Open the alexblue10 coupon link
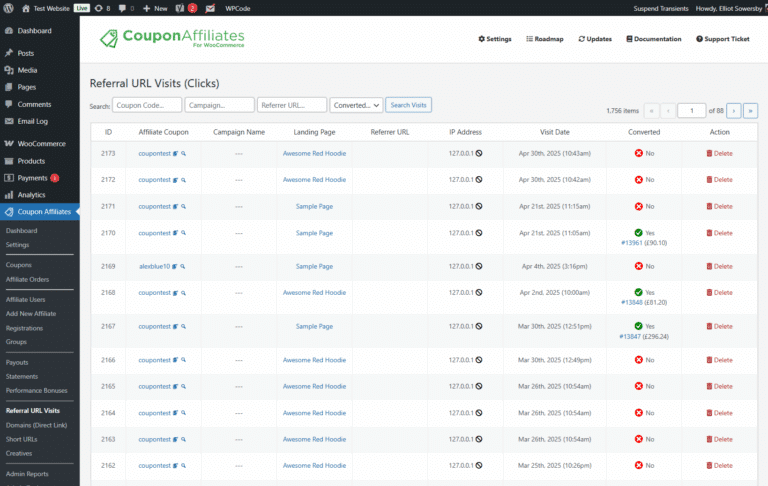Image resolution: width=768 pixels, height=486 pixels. (x=154, y=267)
